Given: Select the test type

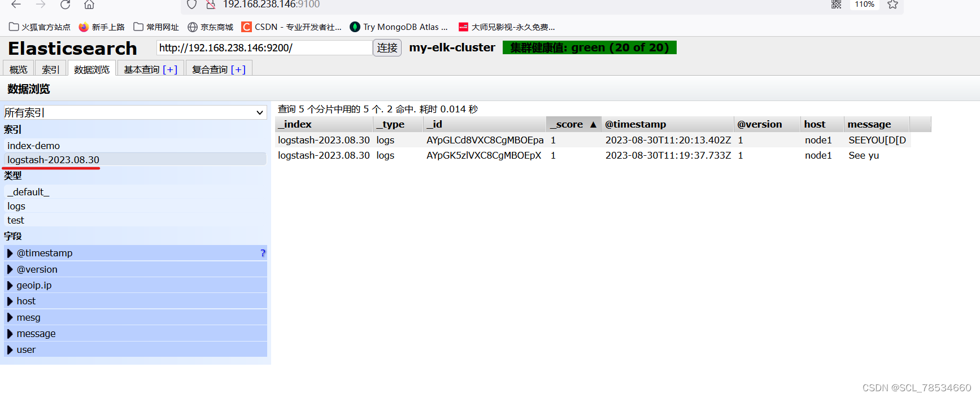Looking at the screenshot, I should click(135, 220).
